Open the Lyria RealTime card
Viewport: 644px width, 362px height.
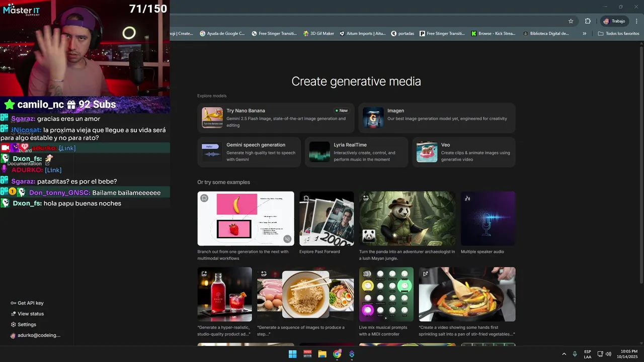[x=356, y=152]
